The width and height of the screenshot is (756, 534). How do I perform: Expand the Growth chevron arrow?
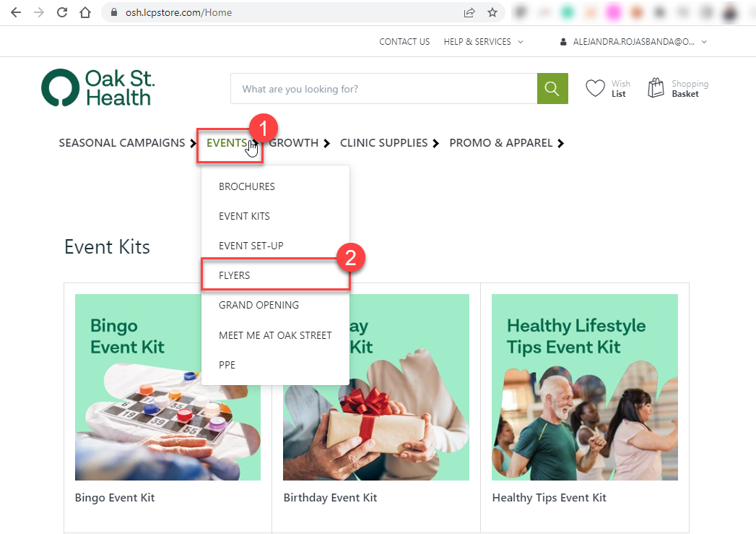coord(327,143)
